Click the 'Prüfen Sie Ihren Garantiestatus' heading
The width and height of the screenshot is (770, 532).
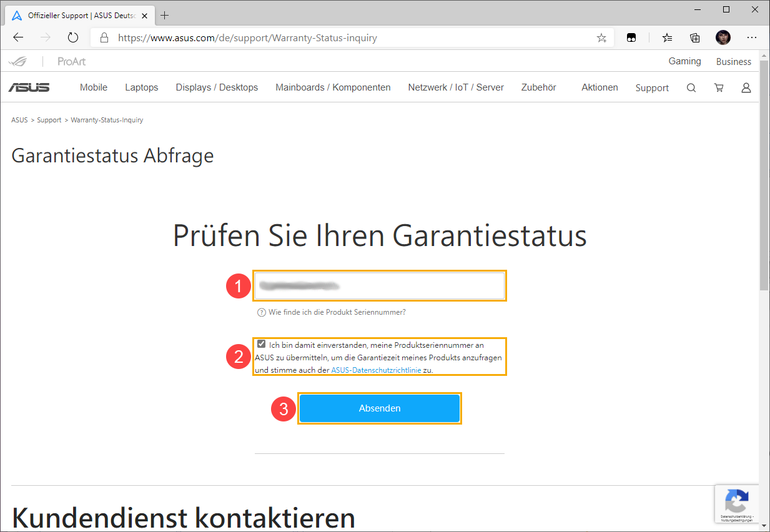pos(380,236)
